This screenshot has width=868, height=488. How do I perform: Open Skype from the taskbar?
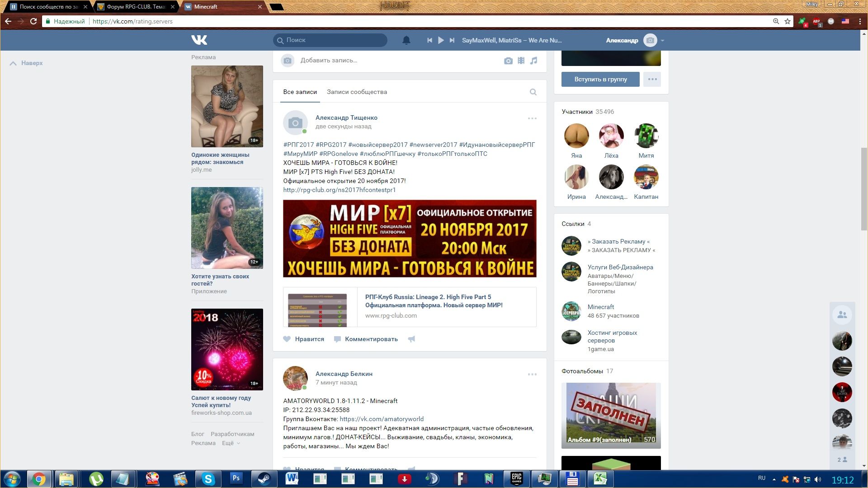point(208,479)
